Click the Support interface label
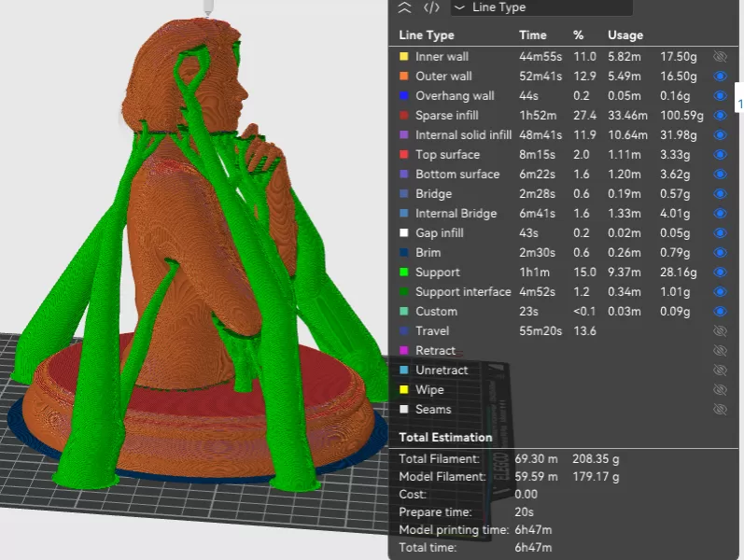 tap(463, 292)
